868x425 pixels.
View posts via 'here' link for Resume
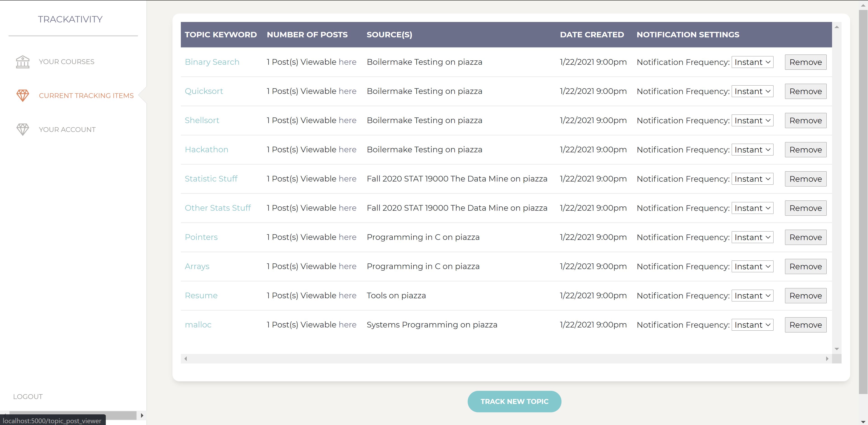[347, 296]
